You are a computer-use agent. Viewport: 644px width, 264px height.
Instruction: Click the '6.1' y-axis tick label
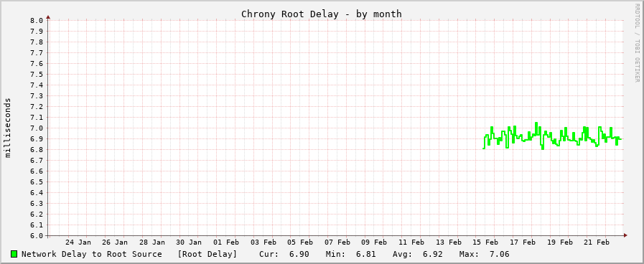click(x=37, y=225)
